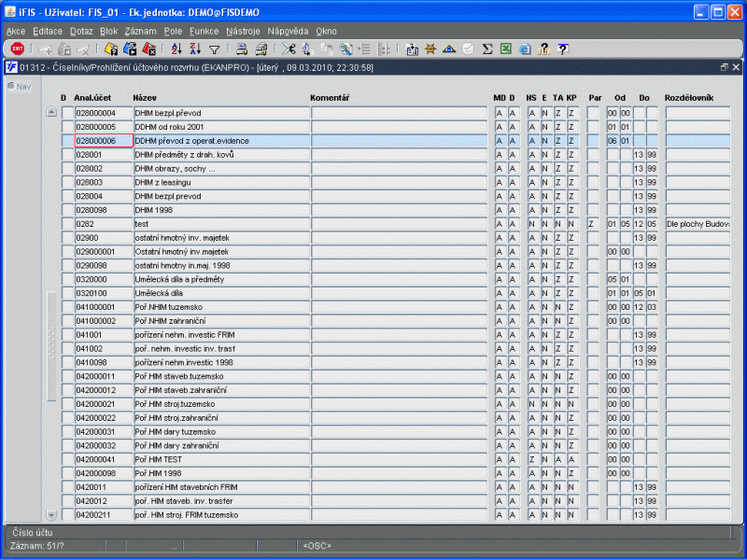
Task: Click the yellow question mark help icon
Action: 544,49
